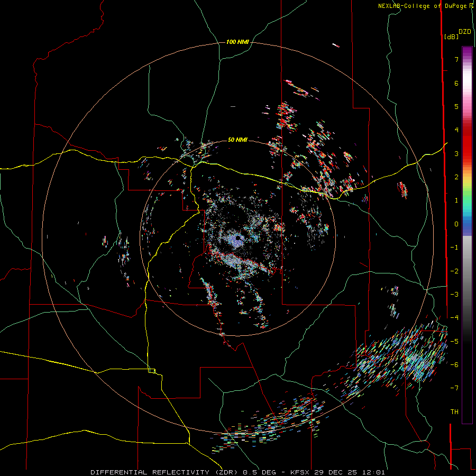Click the color scale value 5
The image size is (476, 476).
456,106
